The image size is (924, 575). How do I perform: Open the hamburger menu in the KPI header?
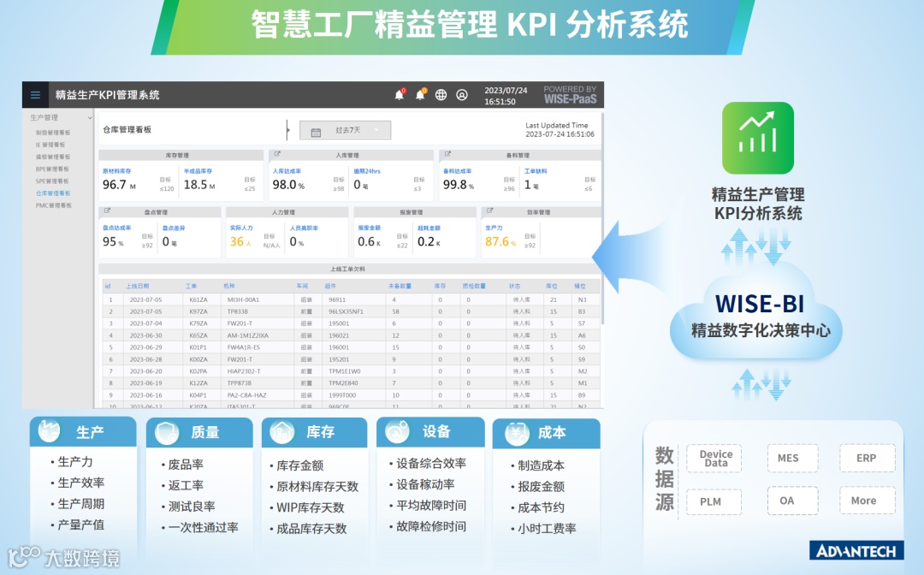point(35,95)
